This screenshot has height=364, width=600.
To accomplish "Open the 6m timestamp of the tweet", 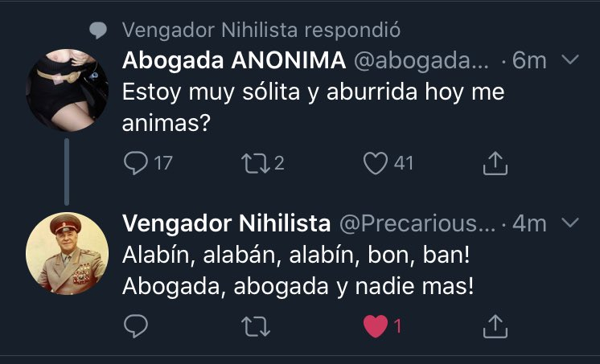I will tap(529, 60).
